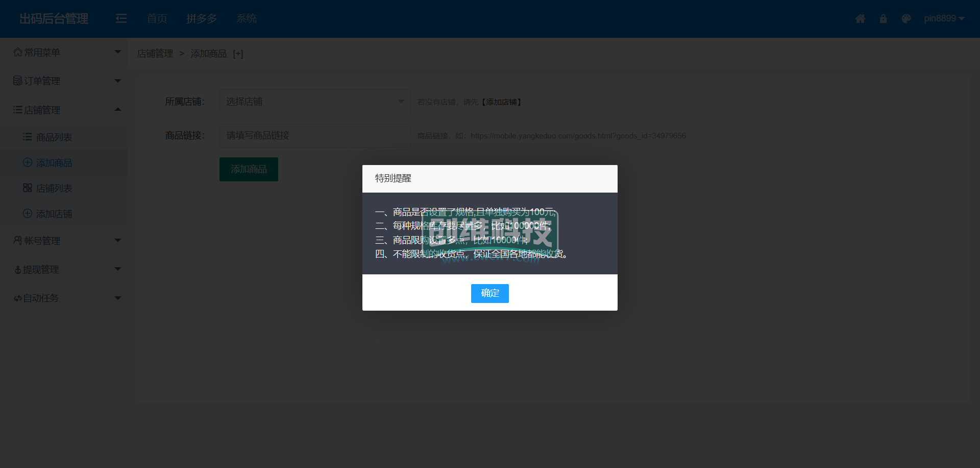Go to 首页 in top navigation
This screenshot has width=980, height=468.
[x=157, y=19]
